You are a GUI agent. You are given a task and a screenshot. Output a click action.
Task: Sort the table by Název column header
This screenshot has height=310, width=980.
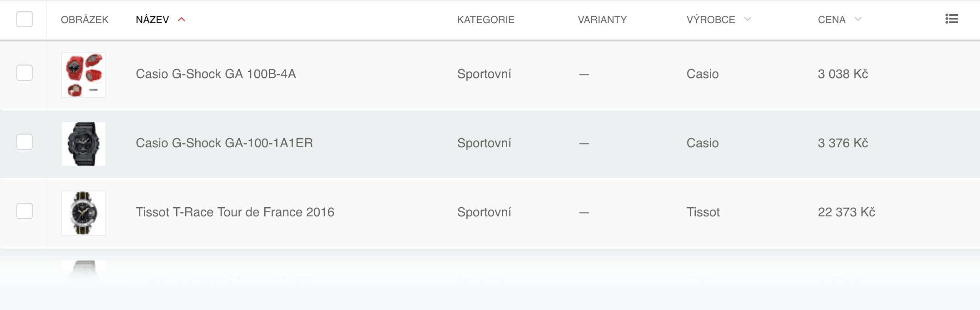click(x=152, y=20)
